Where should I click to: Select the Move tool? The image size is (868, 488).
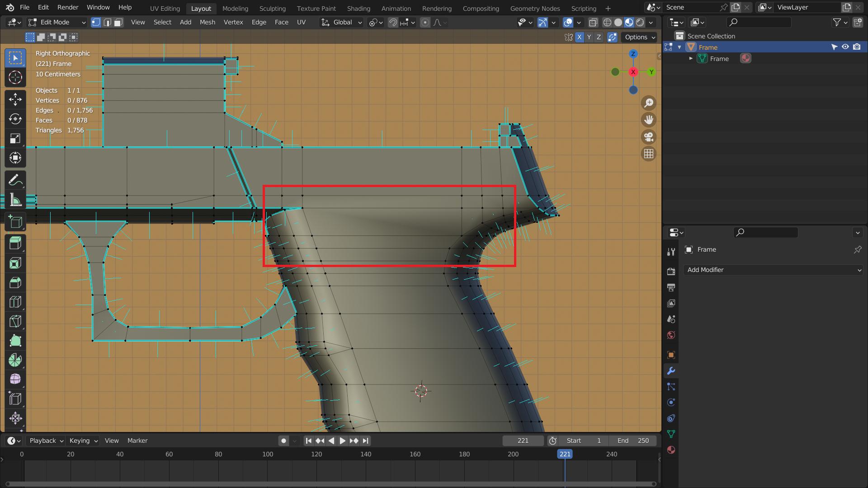pos(15,99)
